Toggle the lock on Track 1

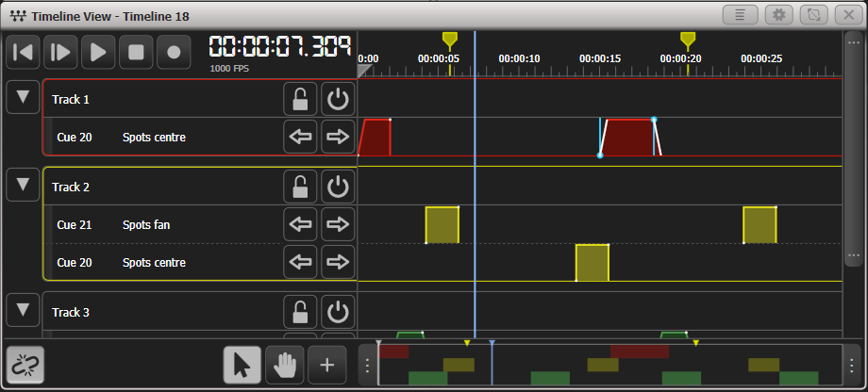(x=300, y=100)
